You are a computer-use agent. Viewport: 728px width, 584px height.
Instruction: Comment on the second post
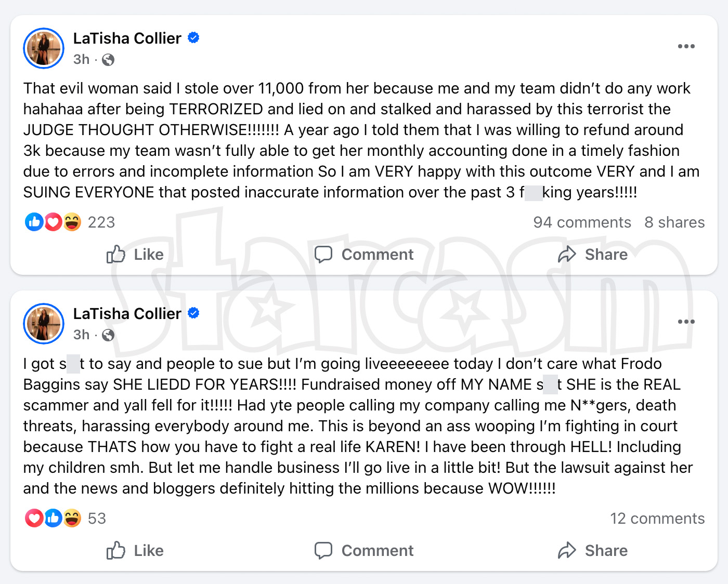click(364, 551)
